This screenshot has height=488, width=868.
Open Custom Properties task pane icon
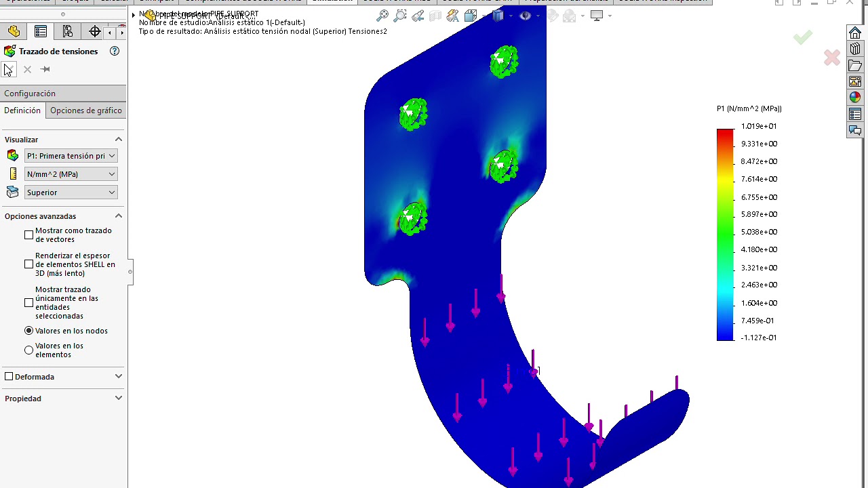[x=855, y=115]
